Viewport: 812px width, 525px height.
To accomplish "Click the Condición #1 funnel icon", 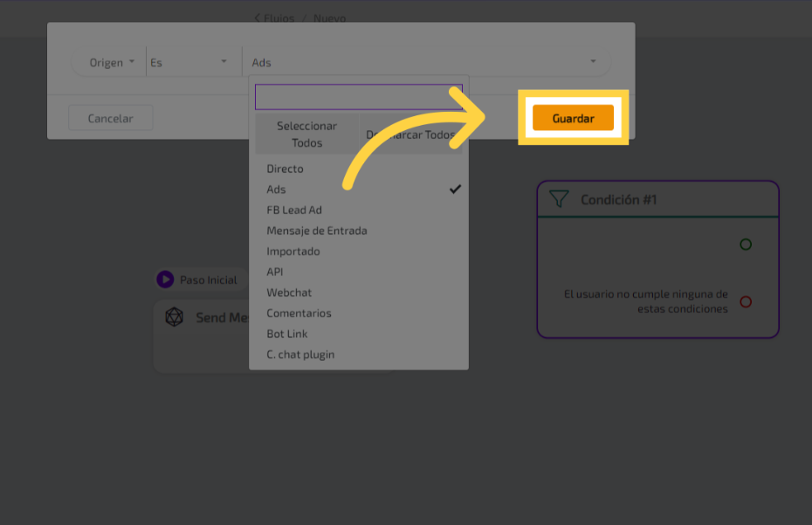I will pyautogui.click(x=559, y=199).
